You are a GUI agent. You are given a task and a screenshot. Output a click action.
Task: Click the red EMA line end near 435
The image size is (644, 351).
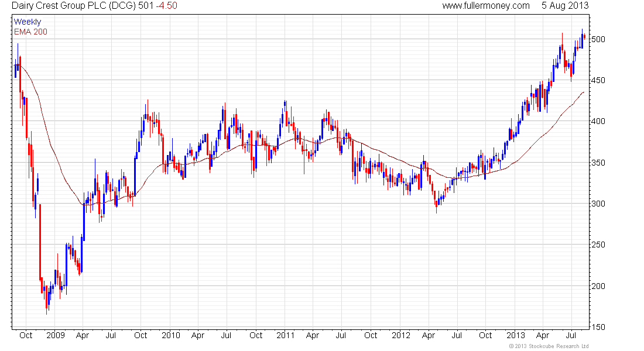[583, 92]
